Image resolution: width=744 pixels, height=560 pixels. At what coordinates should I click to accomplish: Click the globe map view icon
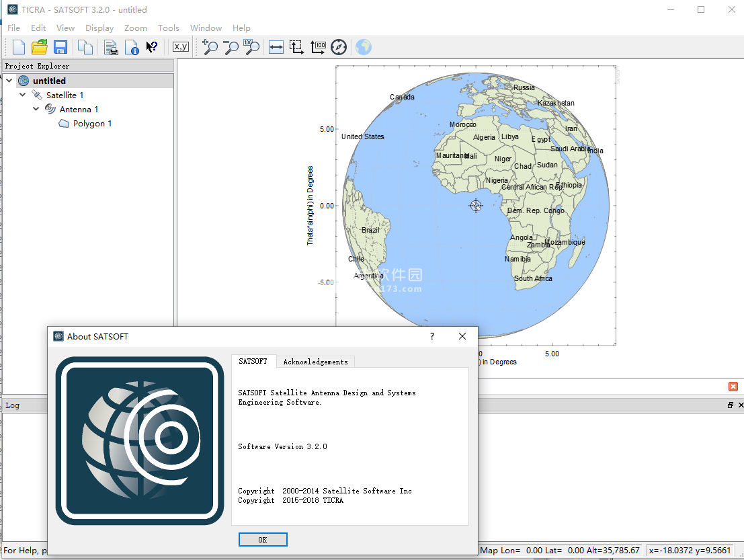(364, 47)
